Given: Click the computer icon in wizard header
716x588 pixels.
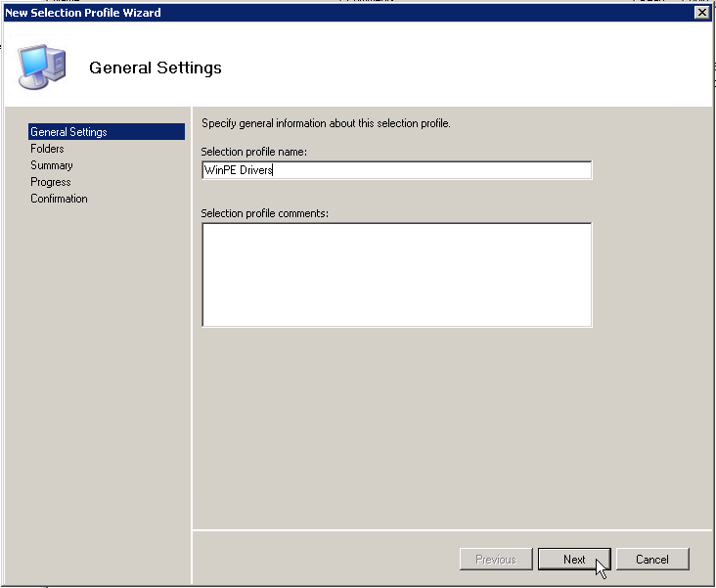Looking at the screenshot, I should 43,66.
